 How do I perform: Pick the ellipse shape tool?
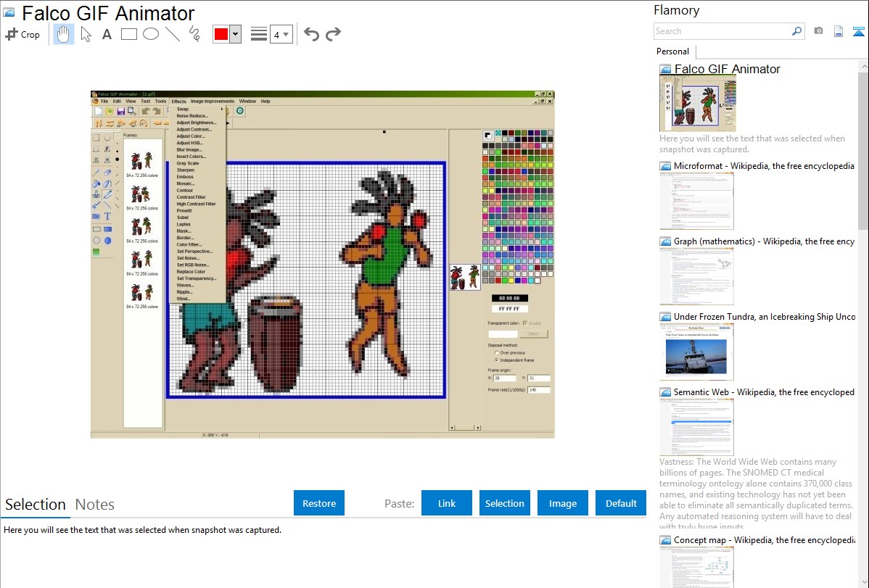pyautogui.click(x=151, y=34)
